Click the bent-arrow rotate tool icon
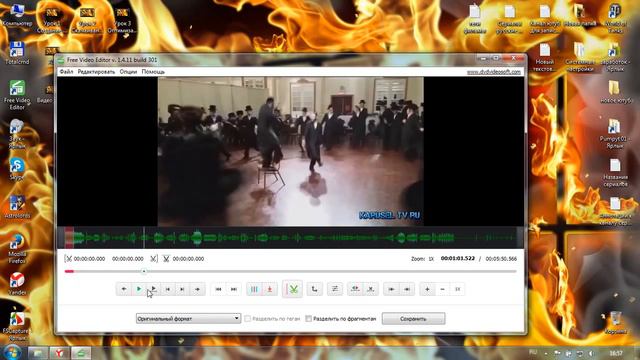640x360 pixels. pos(314,289)
